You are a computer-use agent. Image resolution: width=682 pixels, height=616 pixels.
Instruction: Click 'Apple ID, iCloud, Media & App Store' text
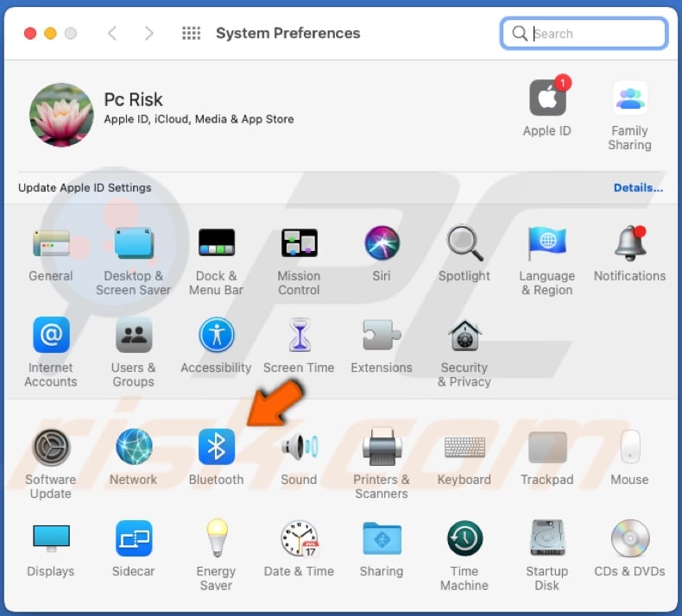[x=199, y=119]
